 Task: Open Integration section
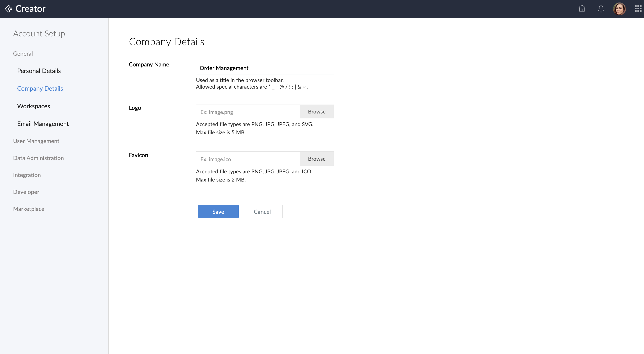tap(27, 175)
